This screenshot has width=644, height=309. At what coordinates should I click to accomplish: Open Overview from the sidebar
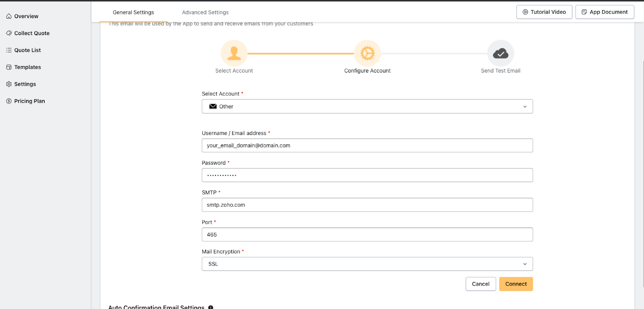coord(26,16)
